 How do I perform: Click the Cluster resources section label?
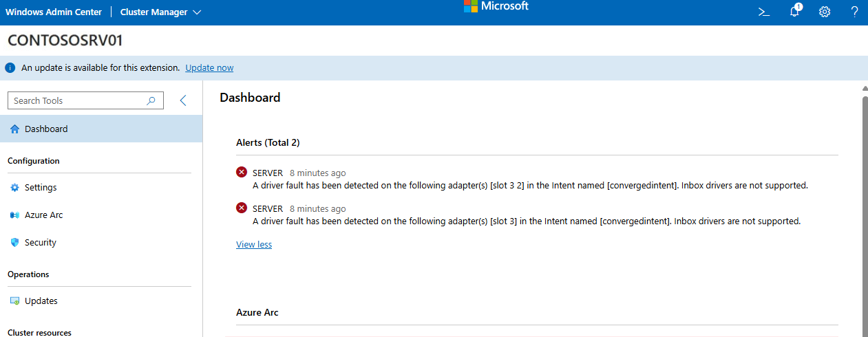click(39, 332)
